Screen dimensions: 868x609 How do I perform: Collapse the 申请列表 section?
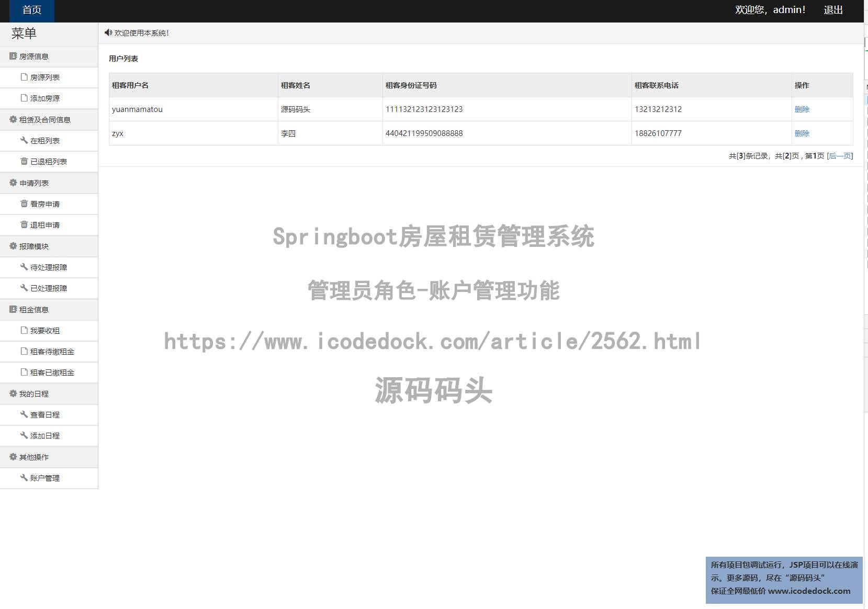pos(33,183)
